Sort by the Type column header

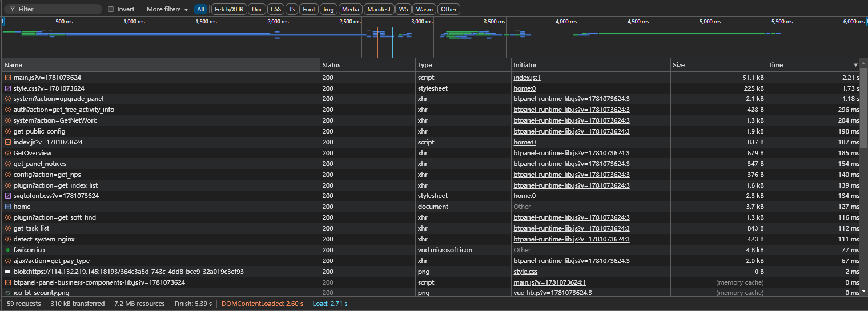coord(463,65)
